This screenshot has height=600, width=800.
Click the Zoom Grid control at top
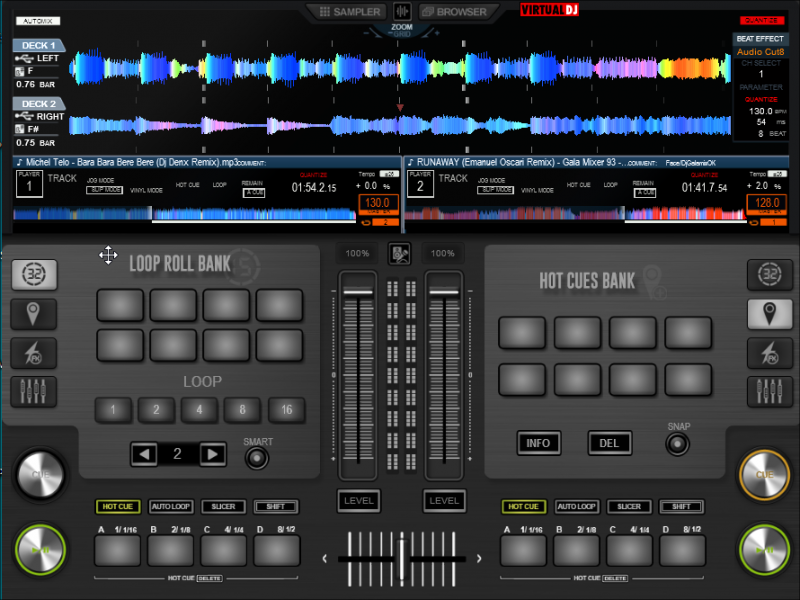[x=402, y=30]
